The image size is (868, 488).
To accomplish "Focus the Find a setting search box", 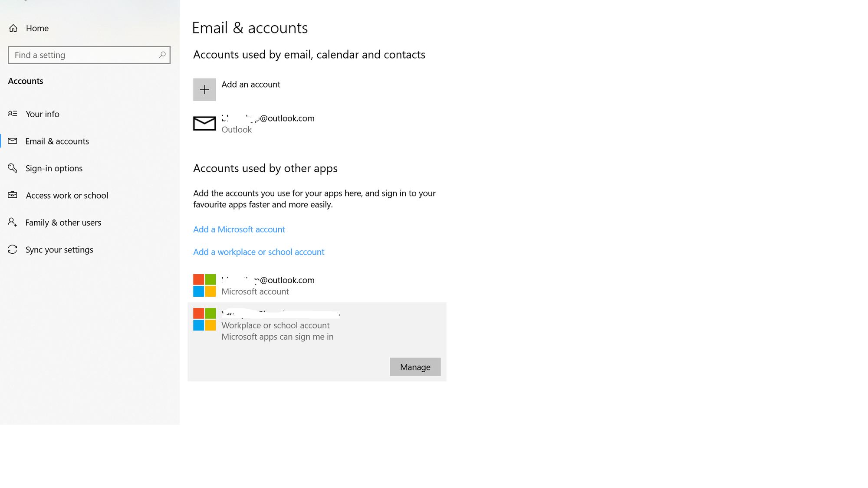I will [89, 55].
